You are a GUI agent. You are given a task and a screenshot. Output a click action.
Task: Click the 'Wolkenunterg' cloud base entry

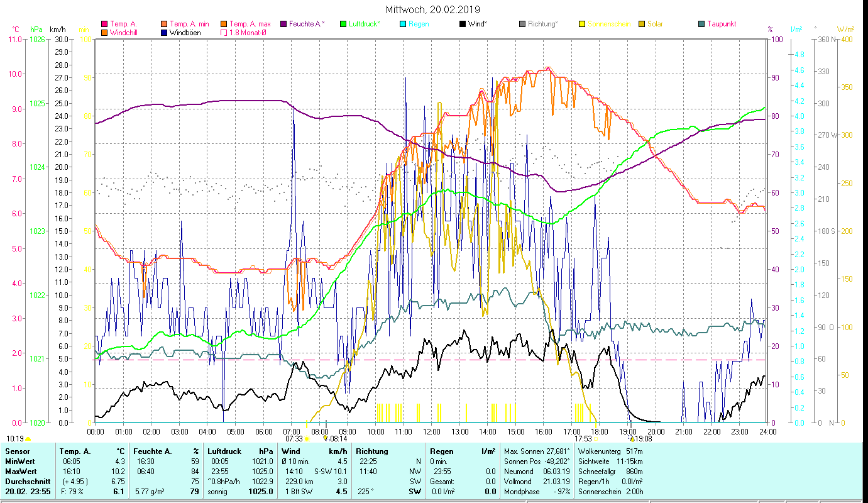pos(610,451)
